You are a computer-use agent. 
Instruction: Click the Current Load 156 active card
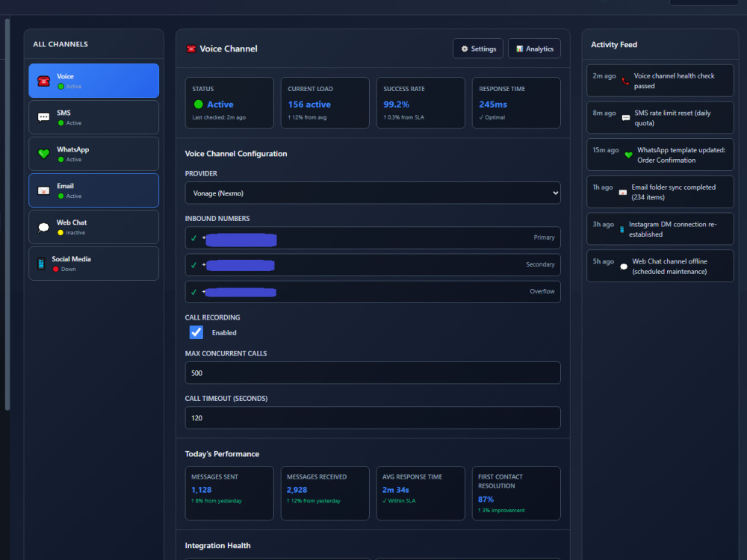(325, 103)
